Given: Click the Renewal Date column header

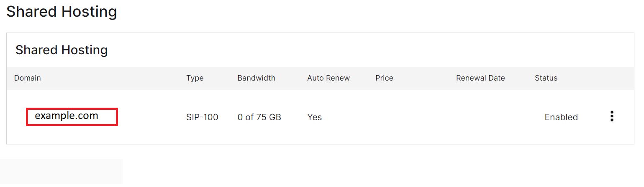Looking at the screenshot, I should click(480, 78).
